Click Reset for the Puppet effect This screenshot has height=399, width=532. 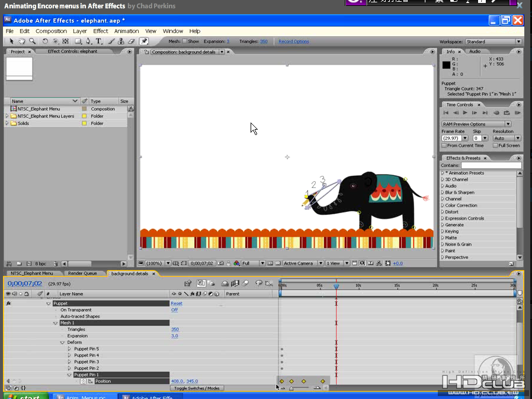pos(177,304)
